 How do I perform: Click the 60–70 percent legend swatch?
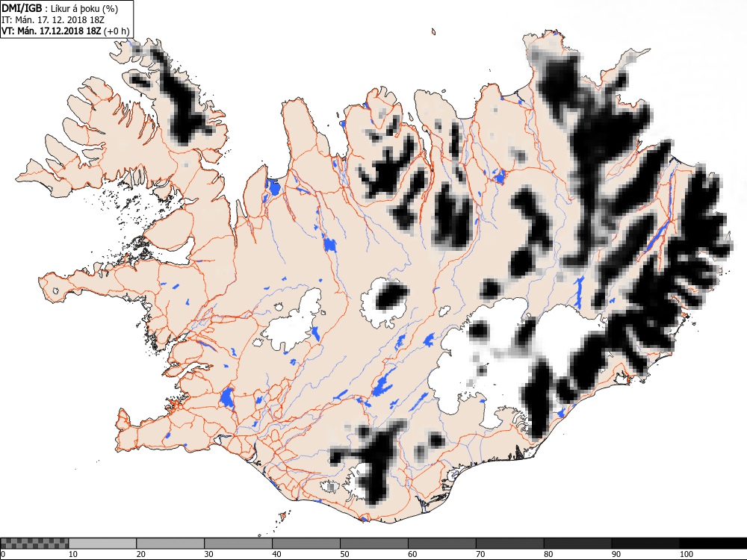442,544
